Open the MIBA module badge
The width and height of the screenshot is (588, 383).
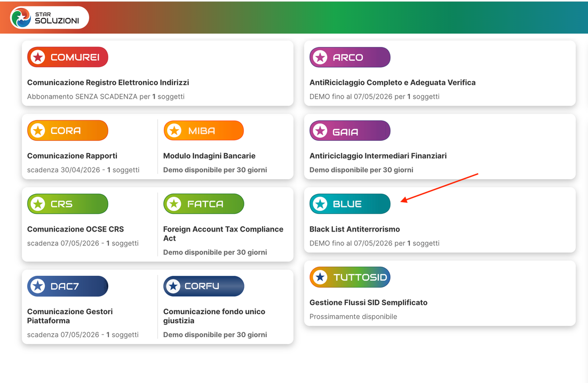coord(204,130)
